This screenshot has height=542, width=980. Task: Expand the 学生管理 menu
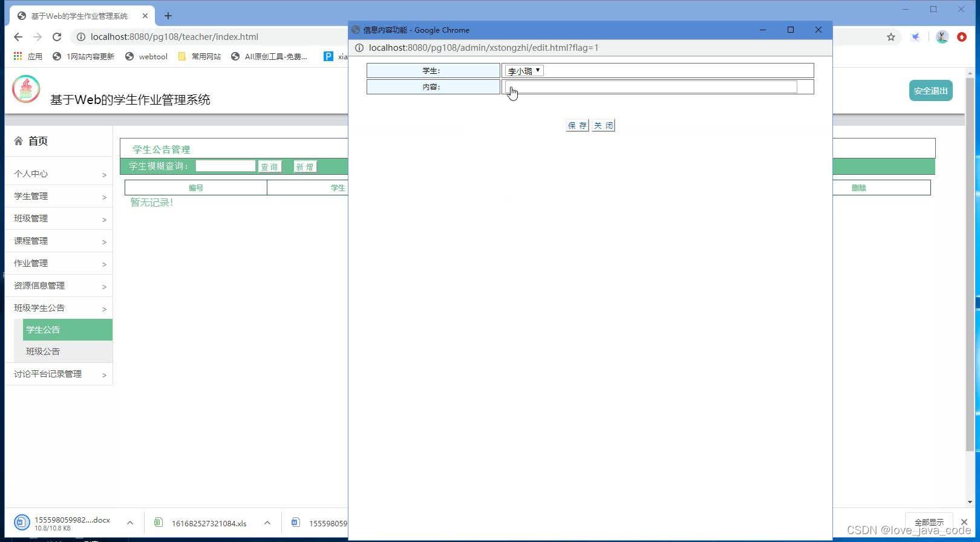(59, 196)
